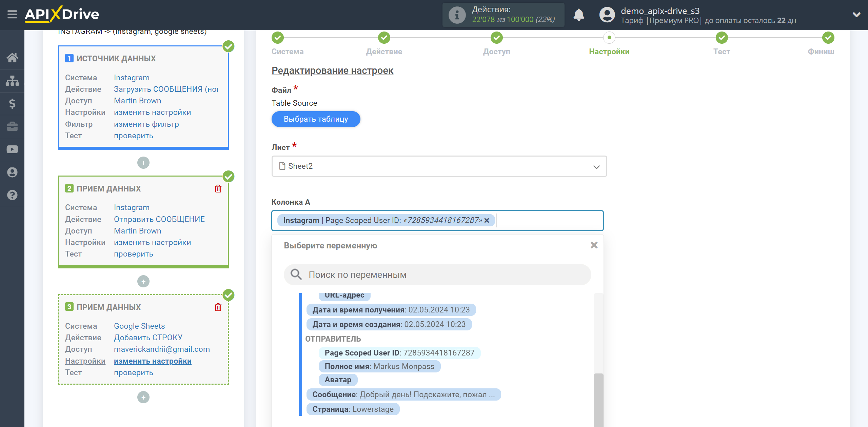The height and width of the screenshot is (427, 868).
Task: Click Добавить СТРОКУ action link
Action: point(148,338)
